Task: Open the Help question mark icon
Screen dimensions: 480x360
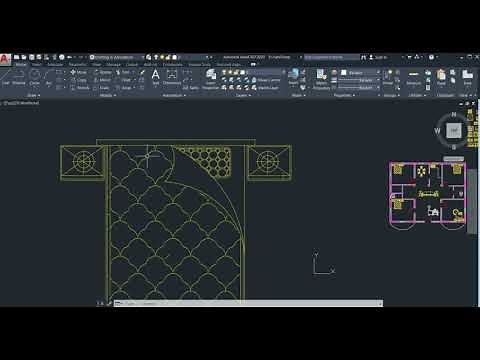Action: tap(431, 57)
